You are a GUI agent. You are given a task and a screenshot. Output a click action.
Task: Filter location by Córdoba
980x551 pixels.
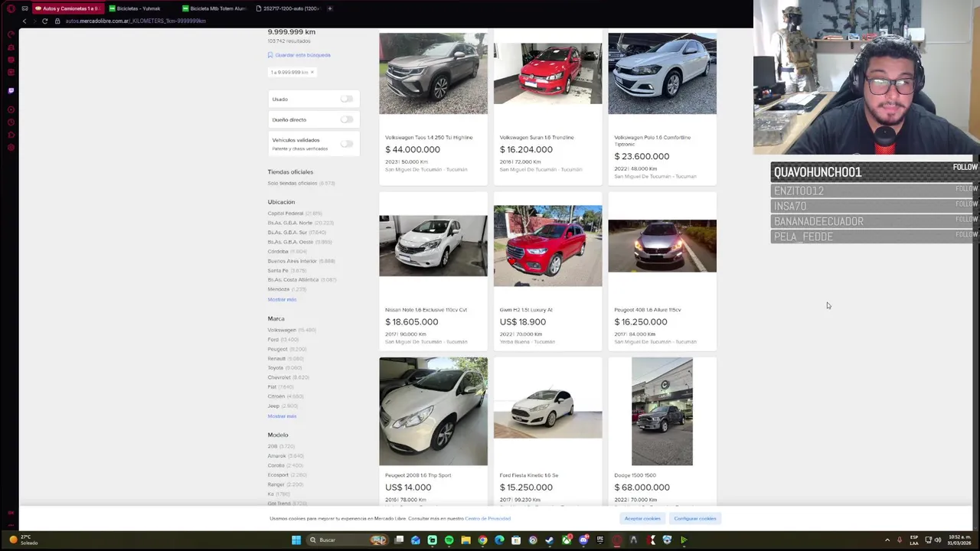pyautogui.click(x=278, y=252)
